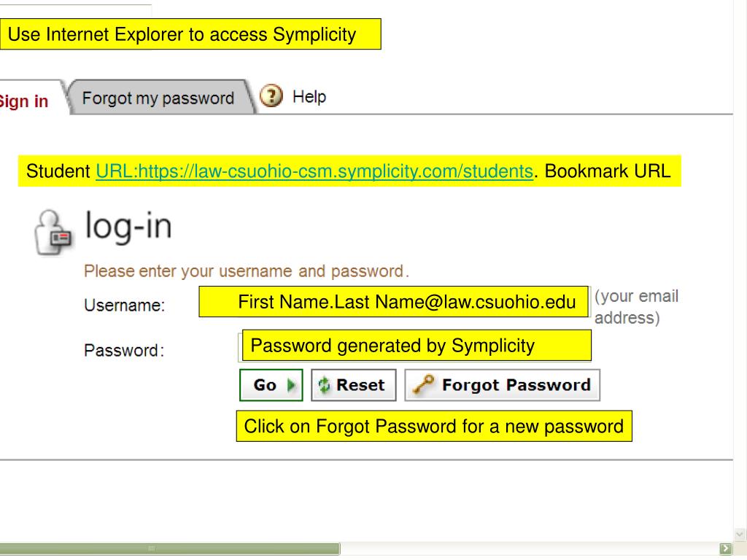Switch to the Sign in tab
The image size is (747, 560).
tap(24, 101)
